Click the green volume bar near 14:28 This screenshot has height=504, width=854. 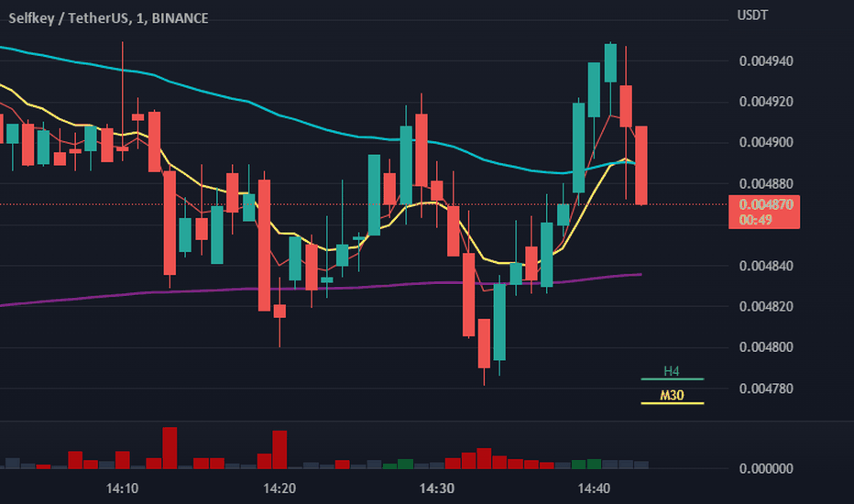[405, 465]
